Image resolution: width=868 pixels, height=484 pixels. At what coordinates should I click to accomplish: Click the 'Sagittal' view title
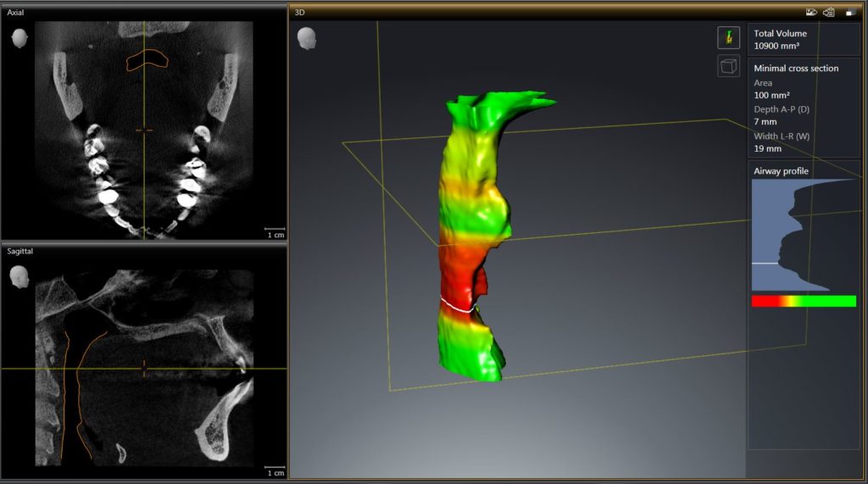pyautogui.click(x=20, y=251)
